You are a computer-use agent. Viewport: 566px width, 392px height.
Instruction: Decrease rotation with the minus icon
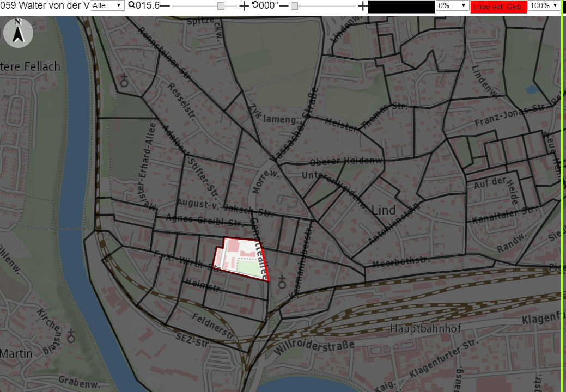(284, 6)
